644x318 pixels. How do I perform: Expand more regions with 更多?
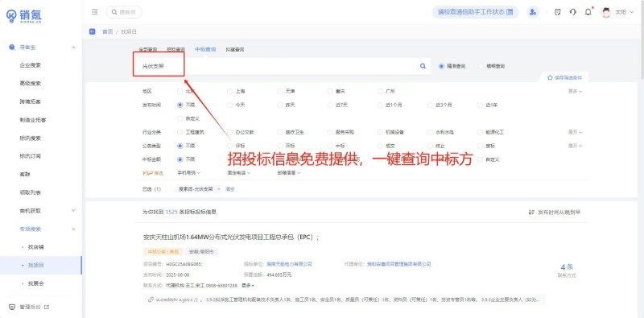point(575,91)
